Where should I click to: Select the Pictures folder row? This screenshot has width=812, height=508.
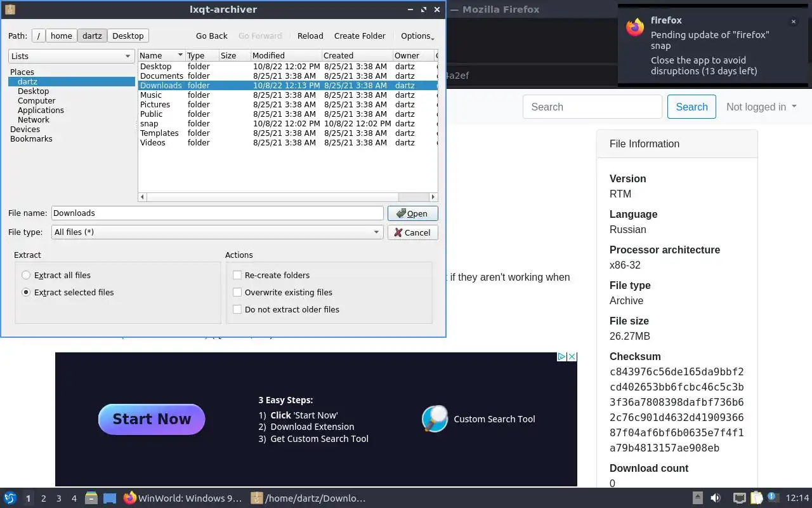[x=287, y=104]
